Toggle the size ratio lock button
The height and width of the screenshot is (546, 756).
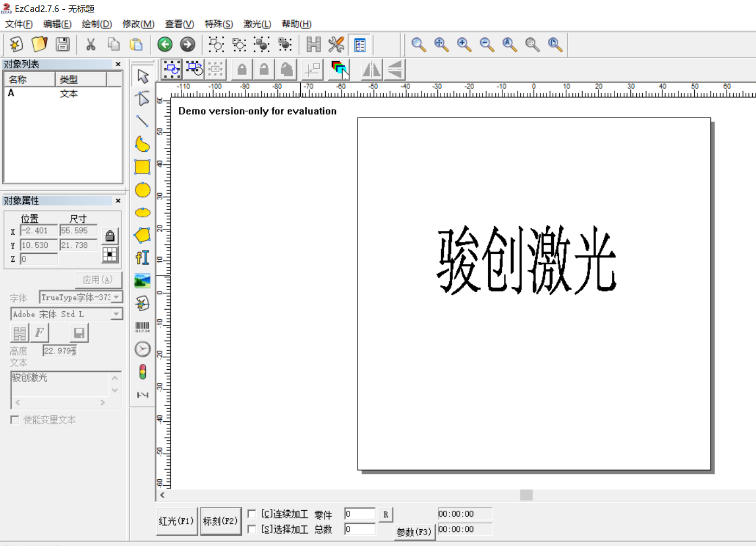point(110,236)
